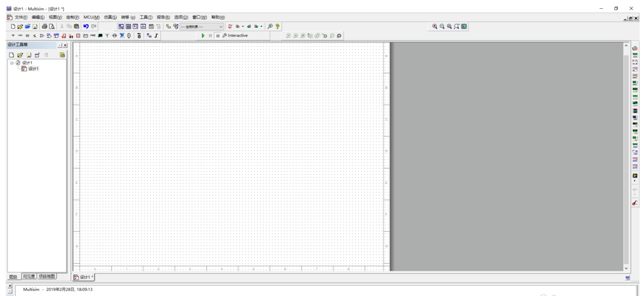Screen dimensions: 644x296
Task: Switch to the 项目视图 tab
Action: pos(47,277)
